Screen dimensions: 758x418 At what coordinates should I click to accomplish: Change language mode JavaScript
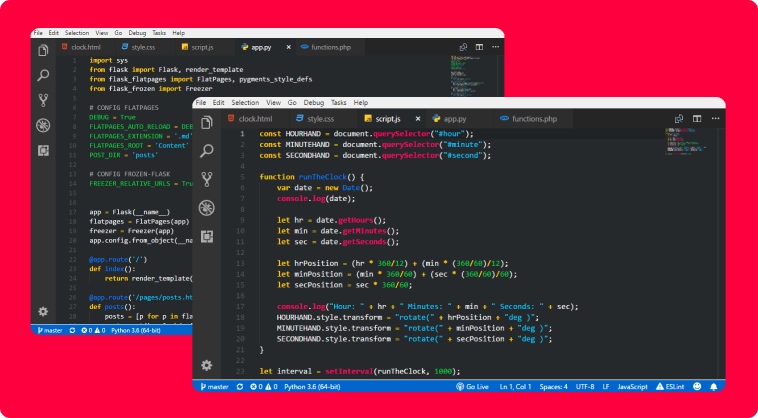click(x=632, y=387)
